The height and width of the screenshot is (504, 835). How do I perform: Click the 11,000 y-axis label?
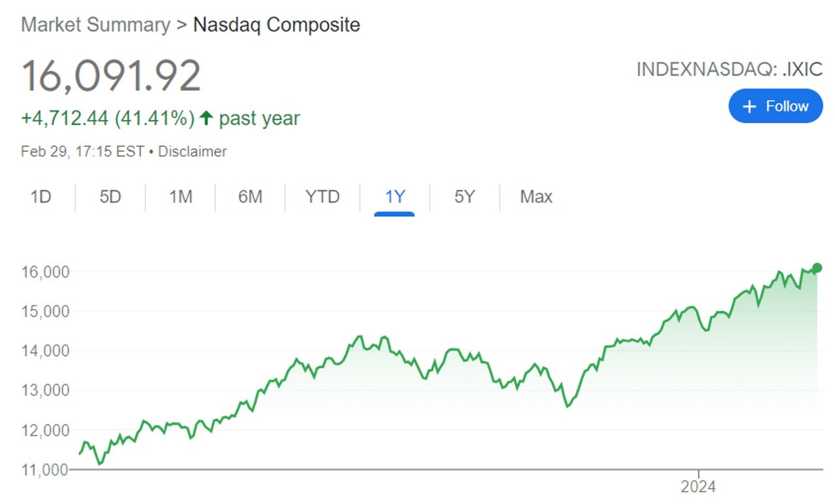point(46,469)
